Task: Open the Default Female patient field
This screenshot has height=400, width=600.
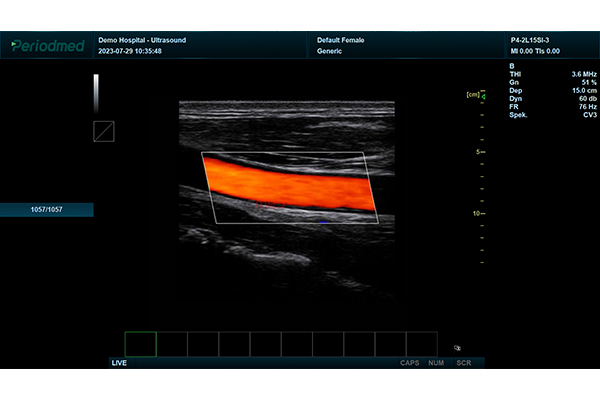Action: pos(341,40)
